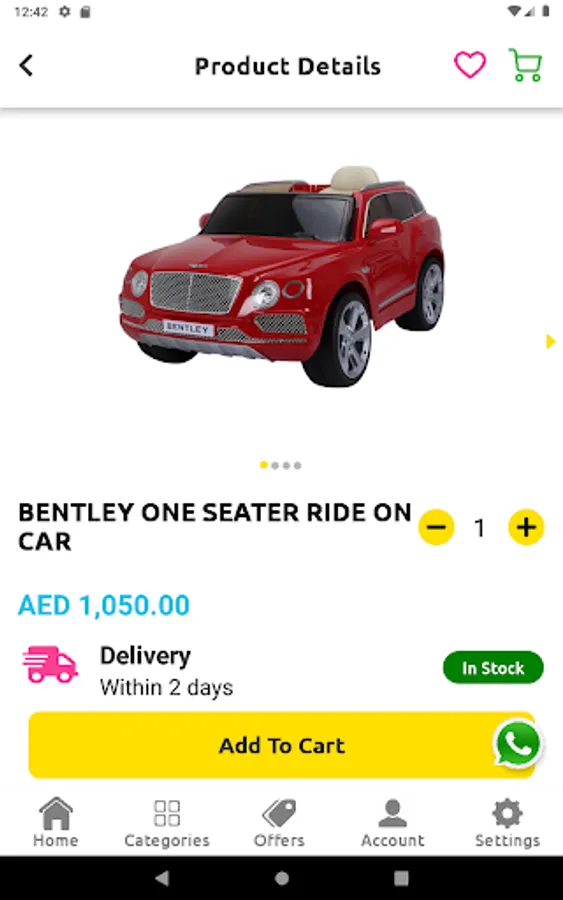Open Settings gear tab
This screenshot has width=563, height=900.
coord(507,823)
